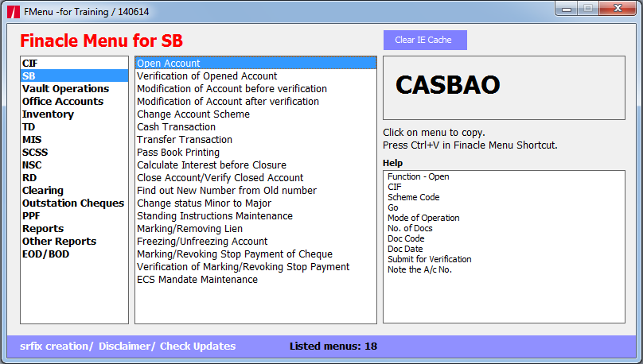Viewport: 643px width, 364px height.
Task: Select MIS in the category list
Action: (x=74, y=140)
